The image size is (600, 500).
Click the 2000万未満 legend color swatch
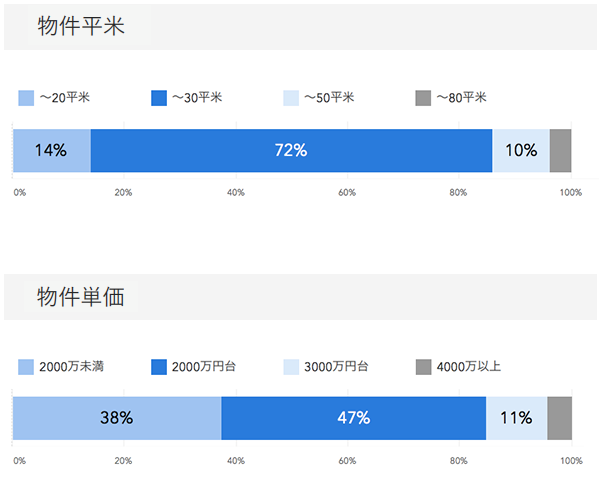(26, 367)
